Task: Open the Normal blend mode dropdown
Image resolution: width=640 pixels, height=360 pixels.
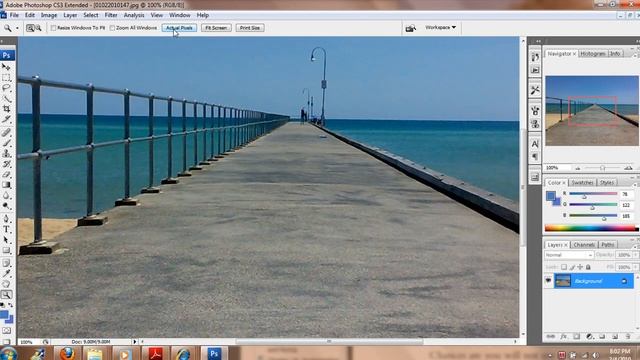Action: coord(569,255)
